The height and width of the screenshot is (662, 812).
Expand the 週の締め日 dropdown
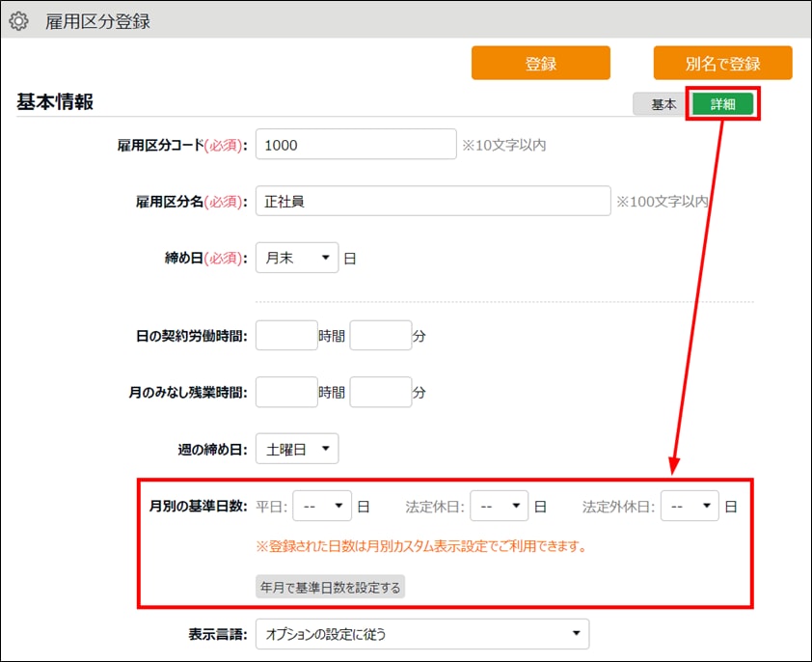pyautogui.click(x=297, y=449)
